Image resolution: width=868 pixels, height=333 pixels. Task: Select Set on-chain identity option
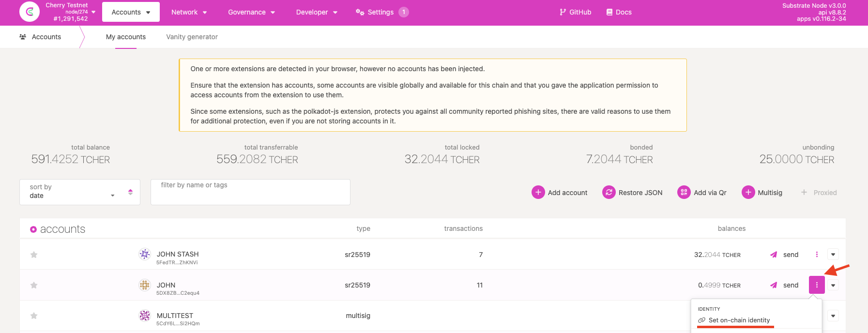coord(738,320)
